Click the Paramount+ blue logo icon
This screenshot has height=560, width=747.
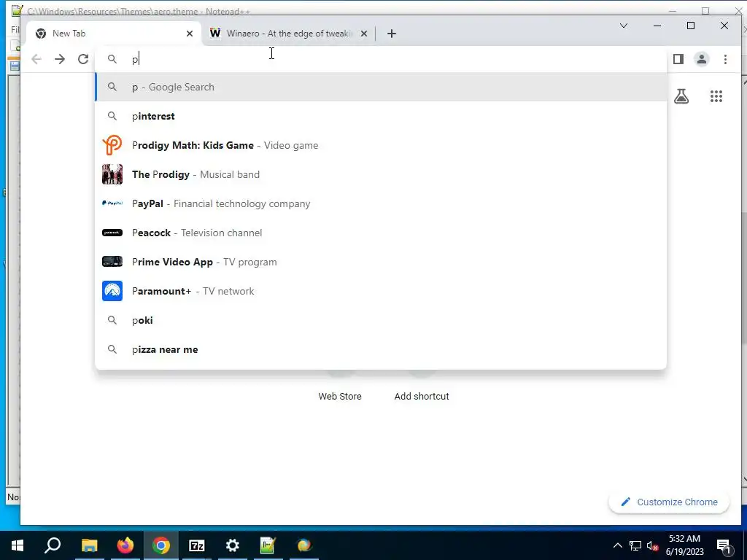pos(112,291)
